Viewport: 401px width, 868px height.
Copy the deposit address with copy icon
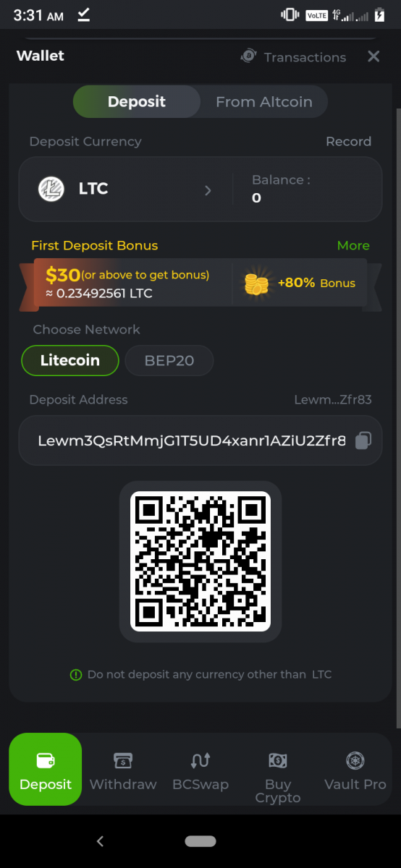pyautogui.click(x=363, y=441)
